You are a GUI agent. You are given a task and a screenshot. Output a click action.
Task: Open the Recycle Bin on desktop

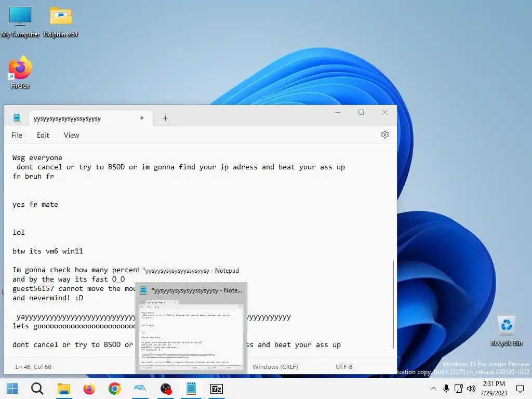pos(506,330)
